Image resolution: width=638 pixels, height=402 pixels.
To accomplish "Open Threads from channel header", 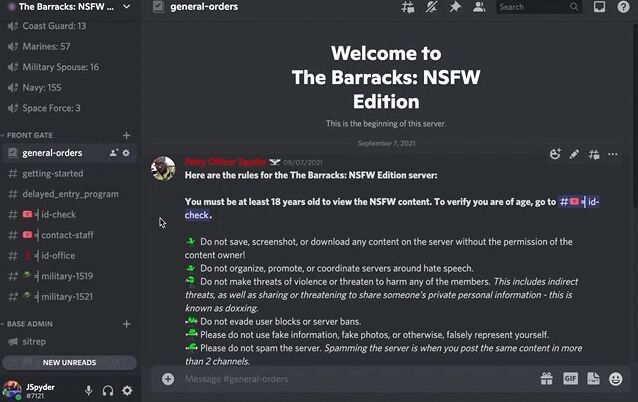I will click(x=408, y=7).
